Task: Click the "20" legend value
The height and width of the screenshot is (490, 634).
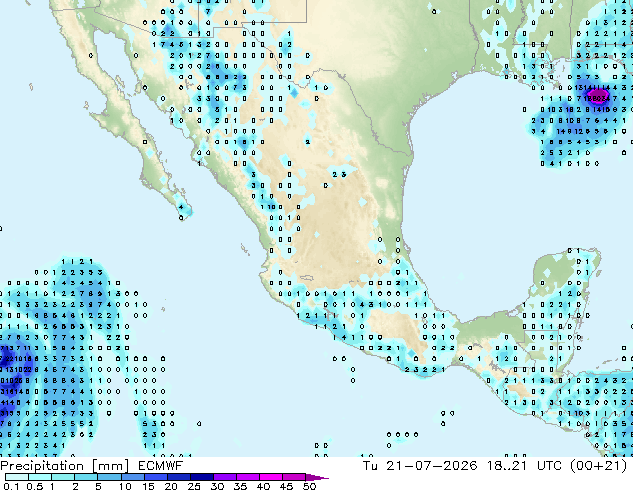Action: pyautogui.click(x=171, y=486)
